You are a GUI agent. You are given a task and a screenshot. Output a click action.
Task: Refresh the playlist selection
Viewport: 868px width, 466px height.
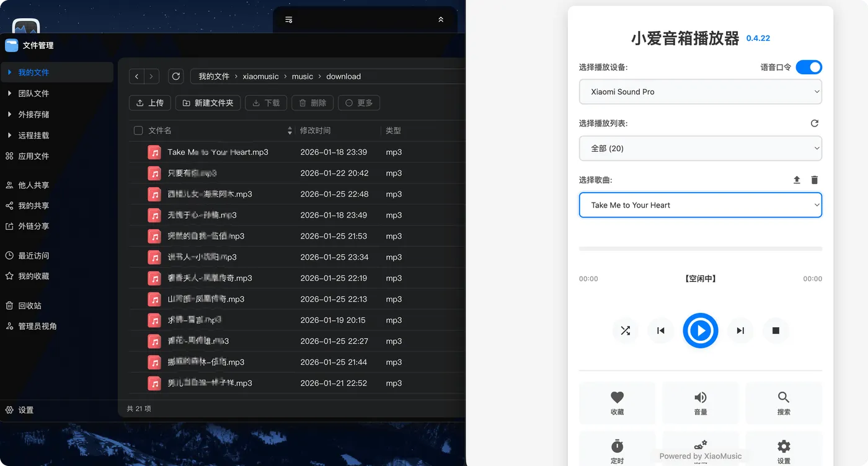coord(815,123)
